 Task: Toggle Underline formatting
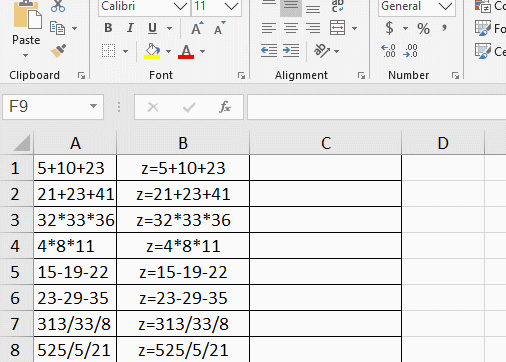152,28
